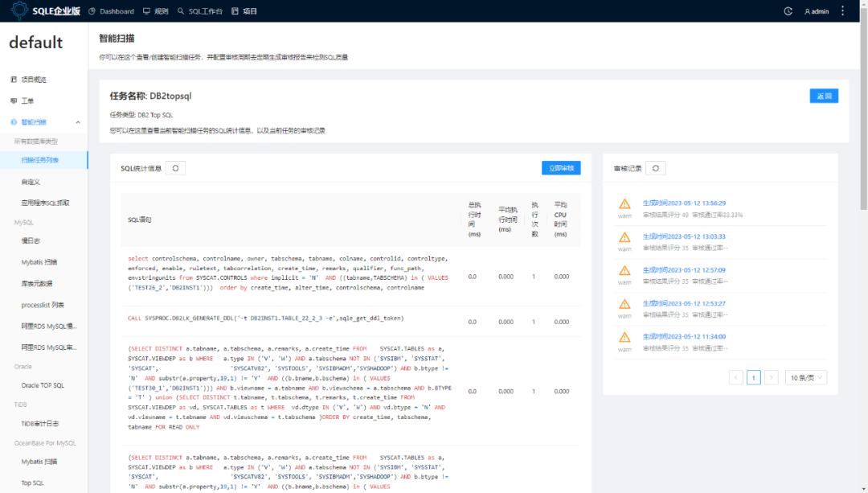
Task: Select Oracle TOP SQL in sidebar
Action: 43,385
